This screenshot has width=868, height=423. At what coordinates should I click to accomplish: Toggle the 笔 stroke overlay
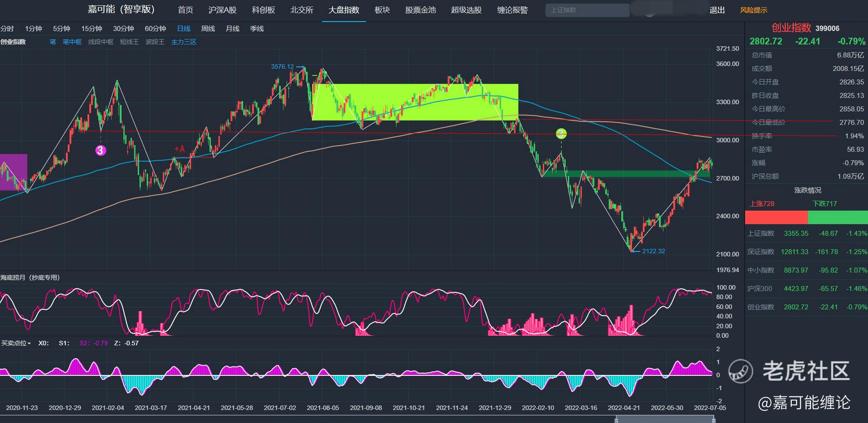pyautogui.click(x=53, y=42)
